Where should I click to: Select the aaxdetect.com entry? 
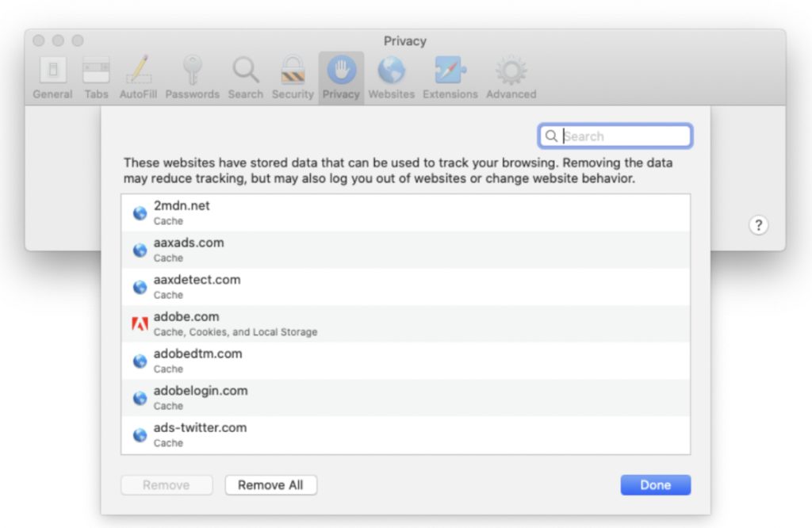coord(405,287)
